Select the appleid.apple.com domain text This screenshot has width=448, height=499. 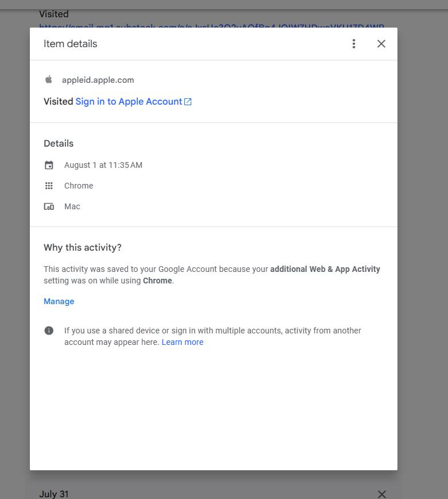tap(98, 80)
